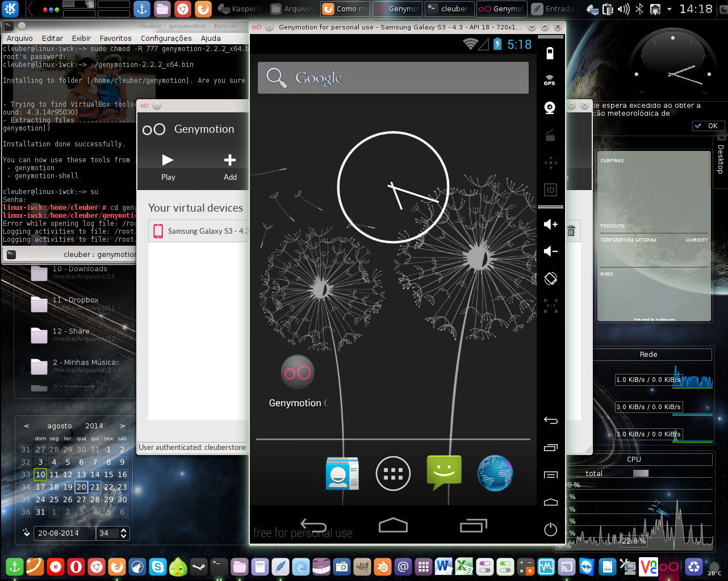
Task: Open the Genymotion Configuration app shortcut
Action: pos(298,373)
